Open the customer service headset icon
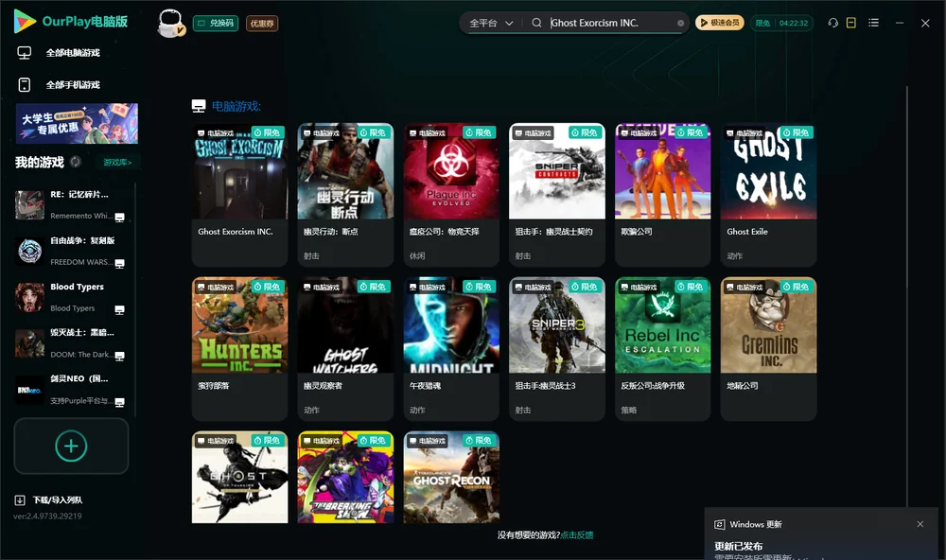The image size is (946, 560). tap(832, 23)
